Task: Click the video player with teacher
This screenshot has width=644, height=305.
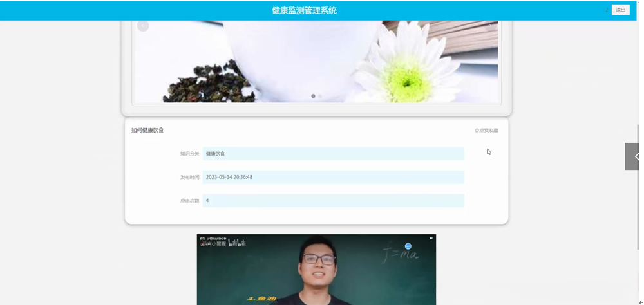Action: pos(316,270)
